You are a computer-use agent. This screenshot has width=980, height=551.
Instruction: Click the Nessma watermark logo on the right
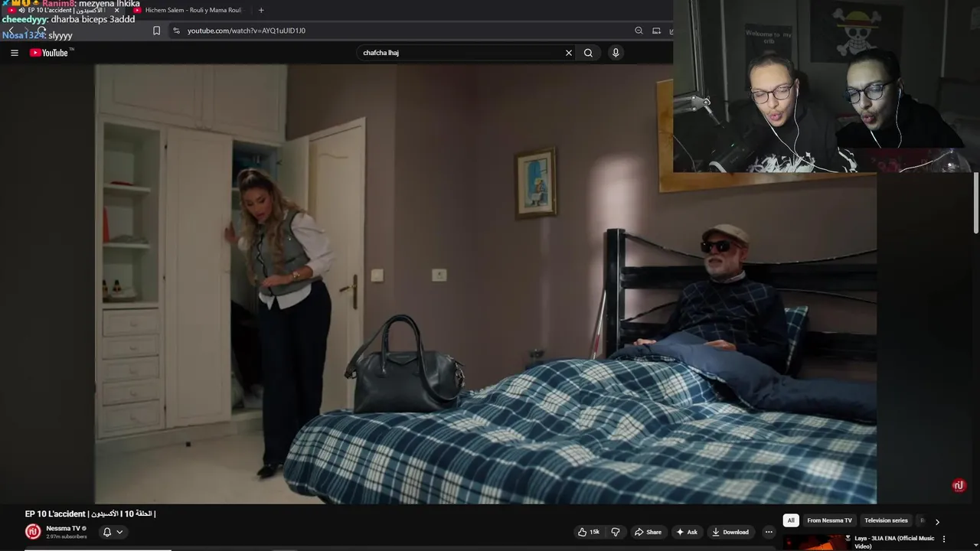click(959, 485)
